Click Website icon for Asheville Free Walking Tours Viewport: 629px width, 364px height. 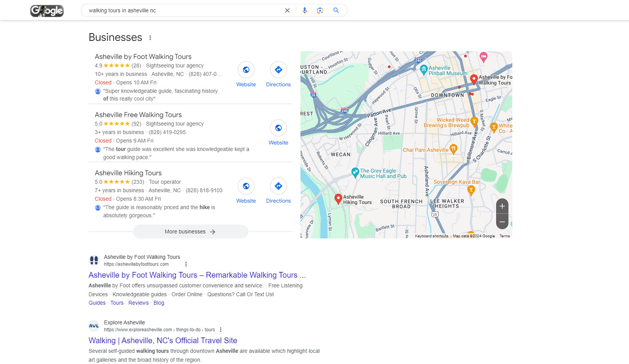(278, 128)
